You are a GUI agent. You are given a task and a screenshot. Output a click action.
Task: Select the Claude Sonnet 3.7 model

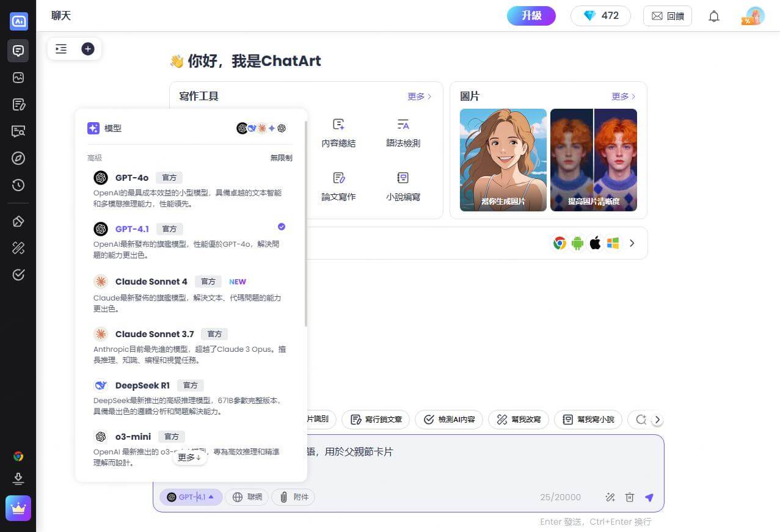190,346
